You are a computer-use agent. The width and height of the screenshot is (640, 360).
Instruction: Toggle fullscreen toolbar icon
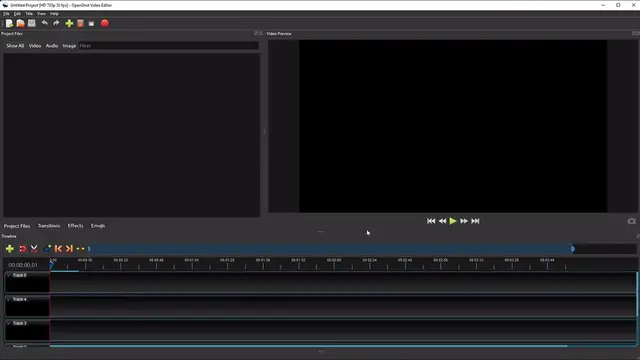(91, 24)
